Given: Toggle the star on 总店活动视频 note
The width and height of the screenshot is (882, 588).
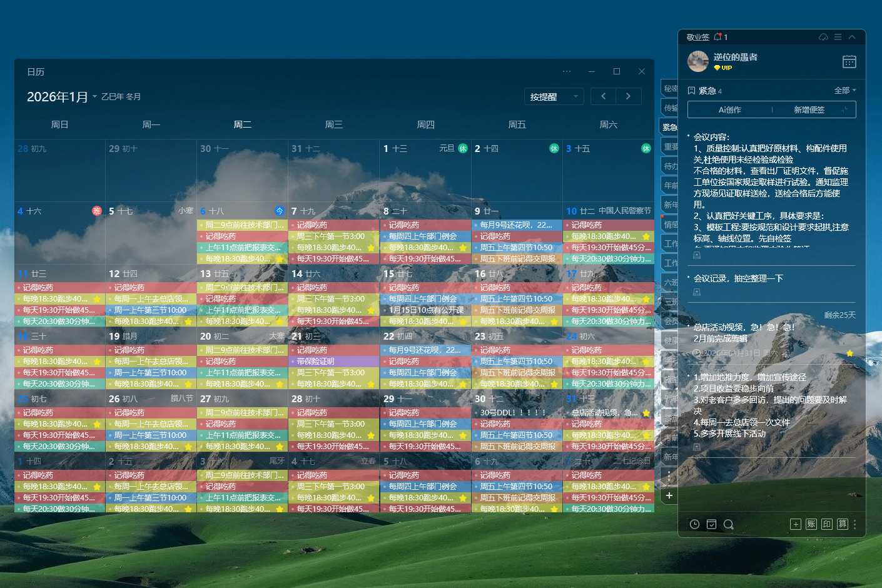Looking at the screenshot, I should tap(849, 353).
